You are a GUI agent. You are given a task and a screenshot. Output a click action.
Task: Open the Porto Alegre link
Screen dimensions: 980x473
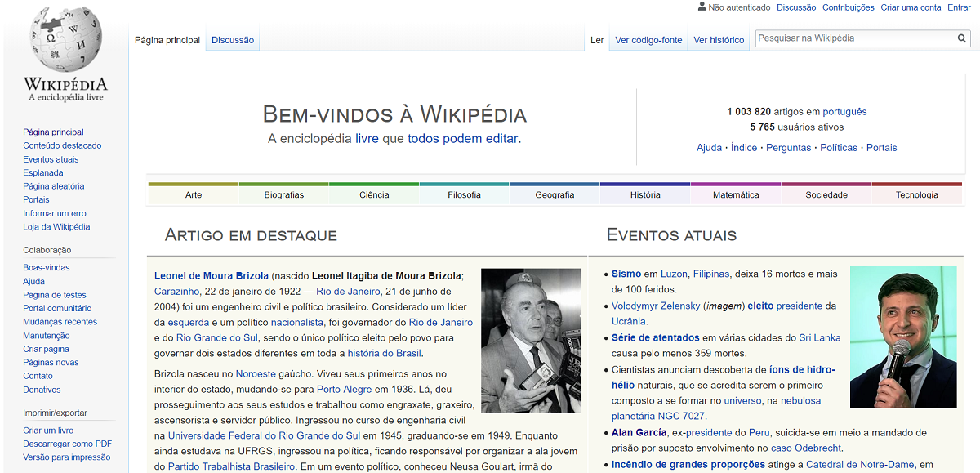click(x=346, y=390)
